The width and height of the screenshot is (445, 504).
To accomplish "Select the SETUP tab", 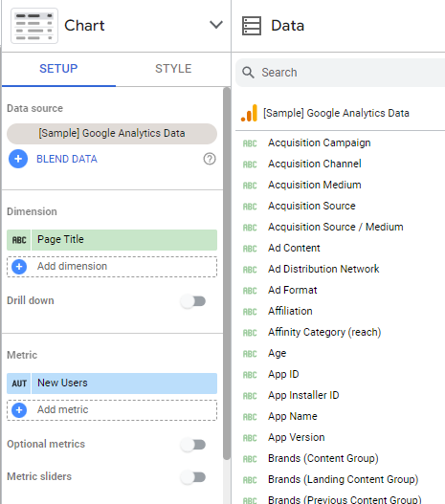I will click(x=58, y=69).
